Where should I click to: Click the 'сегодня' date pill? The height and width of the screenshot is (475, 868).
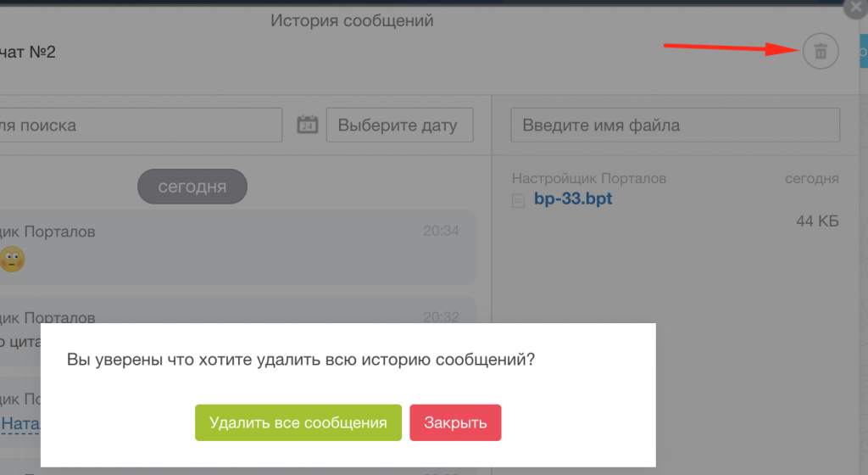192,187
